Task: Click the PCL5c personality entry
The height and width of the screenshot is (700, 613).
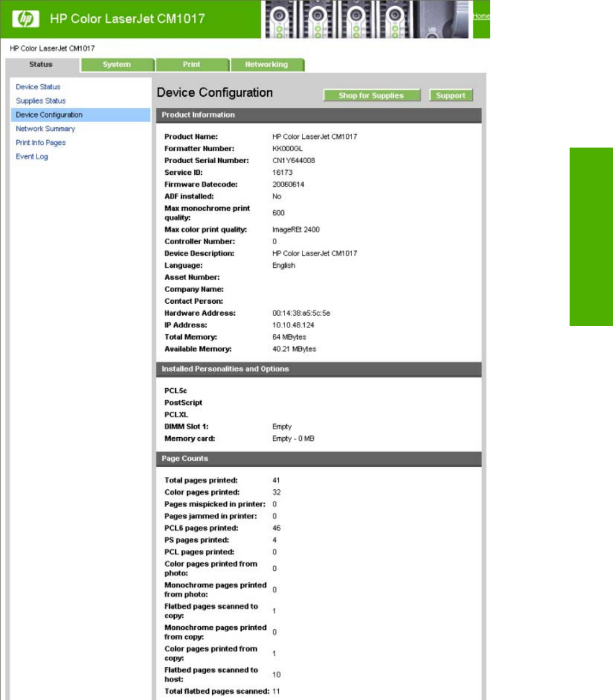Action: 175,391
